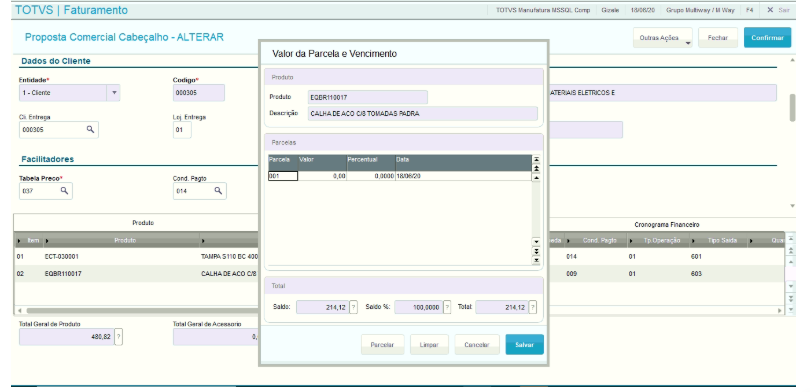Screen dimensions: 810x392
Task: Click the Codigo field showing 000305
Action: (198, 93)
